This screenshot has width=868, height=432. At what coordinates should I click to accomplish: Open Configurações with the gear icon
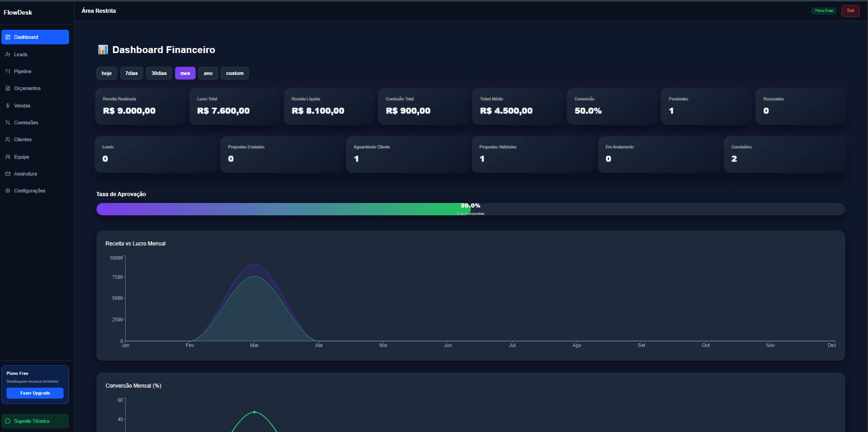8,191
